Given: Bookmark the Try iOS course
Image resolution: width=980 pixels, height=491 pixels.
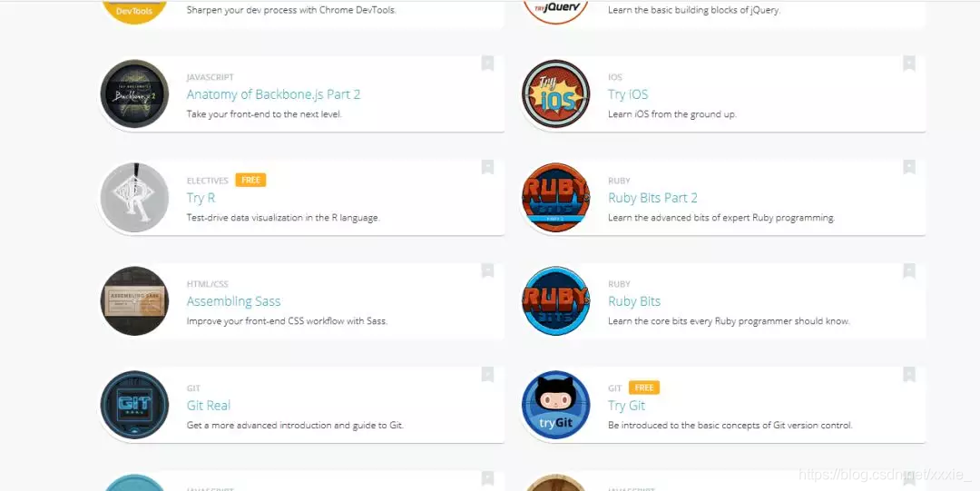Looking at the screenshot, I should pyautogui.click(x=908, y=64).
